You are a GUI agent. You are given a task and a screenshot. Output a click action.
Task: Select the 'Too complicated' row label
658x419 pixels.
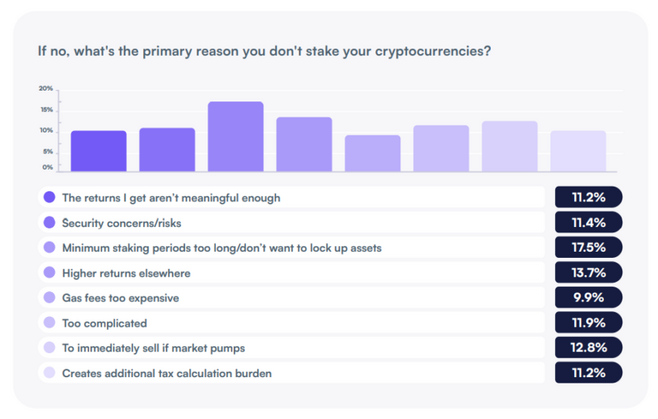pos(104,323)
